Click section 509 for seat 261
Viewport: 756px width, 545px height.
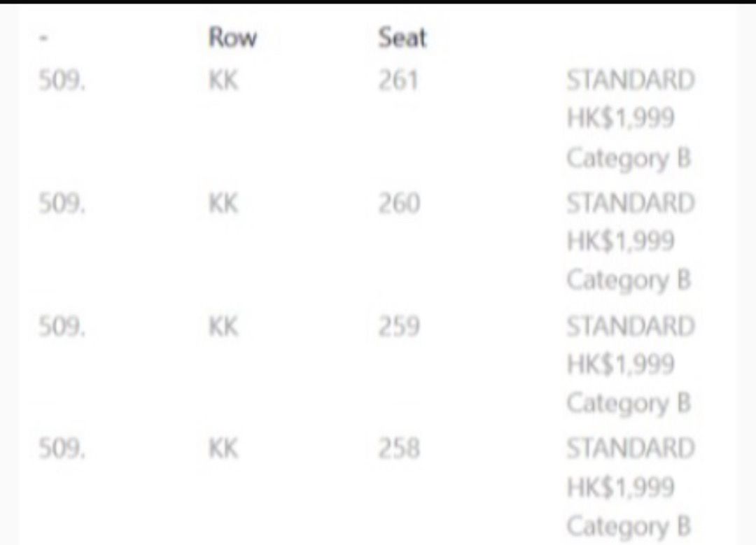click(61, 82)
